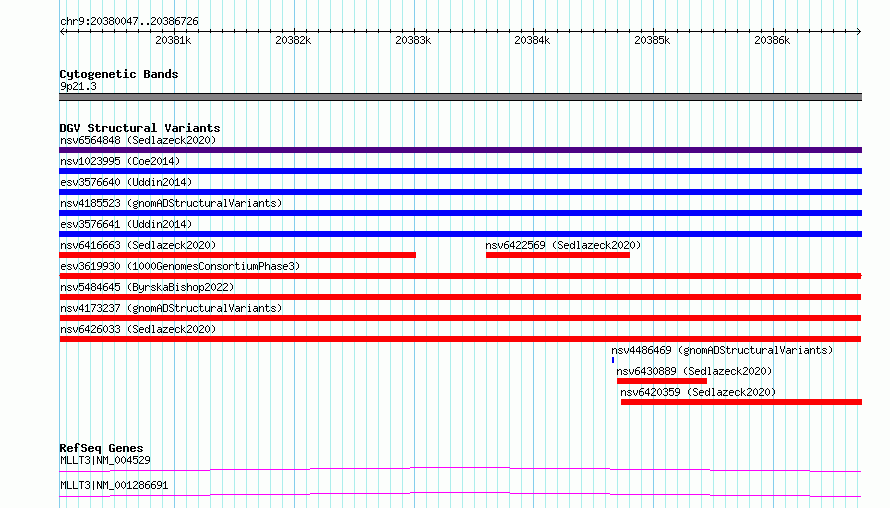Open esv3619930 (1000GenomesConsortiumPhase3) label
Image resolution: width=890 pixels, height=508 pixels.
pos(180,266)
